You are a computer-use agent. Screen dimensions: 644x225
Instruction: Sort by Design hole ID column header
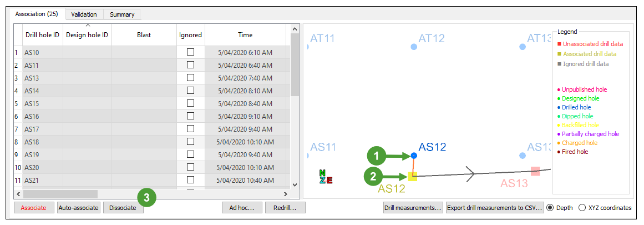click(x=87, y=35)
